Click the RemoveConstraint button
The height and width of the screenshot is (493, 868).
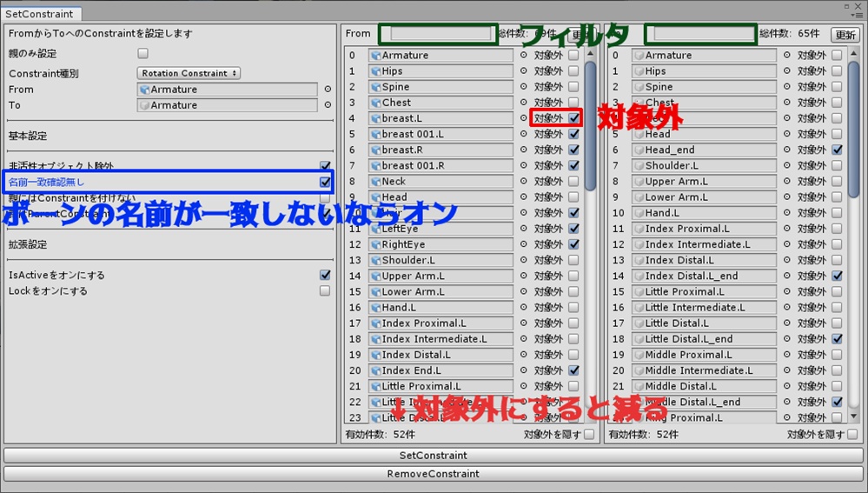[434, 474]
